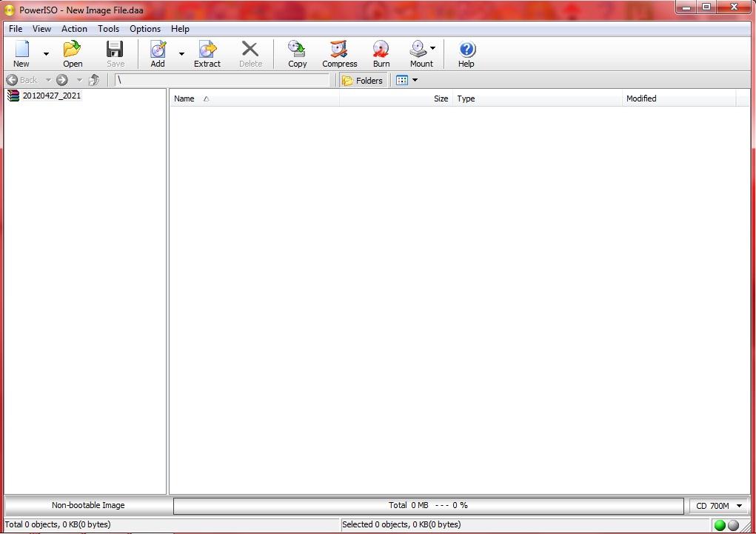Screen dimensions: 756x534
Task: Select the 20120427_2021 tree item
Action: point(51,96)
